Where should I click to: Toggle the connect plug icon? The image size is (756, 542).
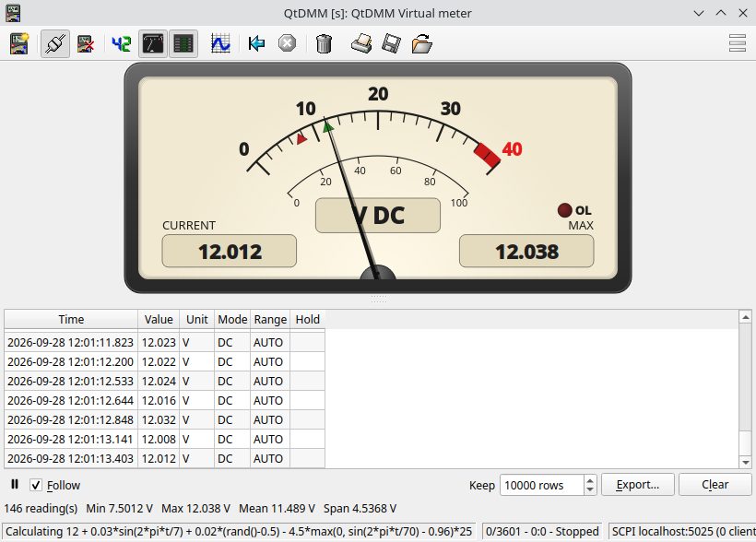point(55,44)
